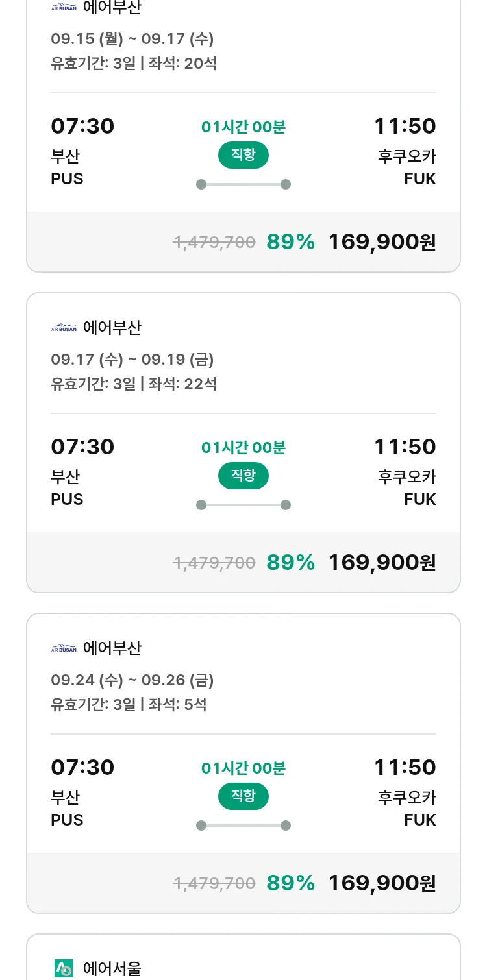Click the 직항 badge on the 09.15 flight

point(243,155)
